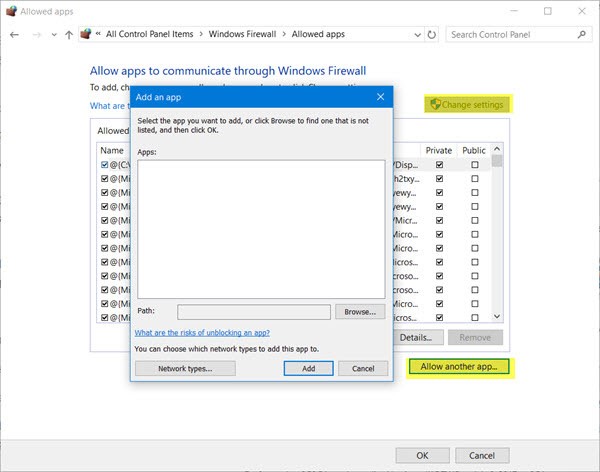
Task: Open the recent locations dropdown arrow
Action: tap(54, 35)
